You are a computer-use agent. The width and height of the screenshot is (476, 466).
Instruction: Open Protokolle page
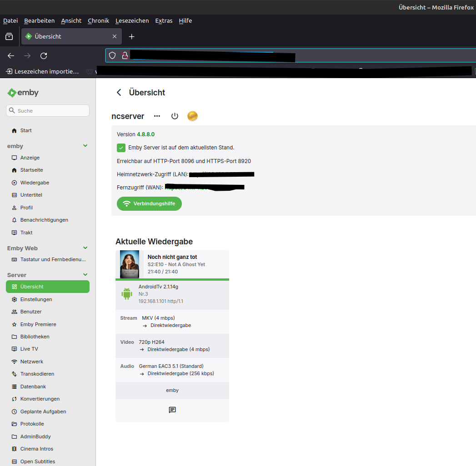tap(48, 424)
